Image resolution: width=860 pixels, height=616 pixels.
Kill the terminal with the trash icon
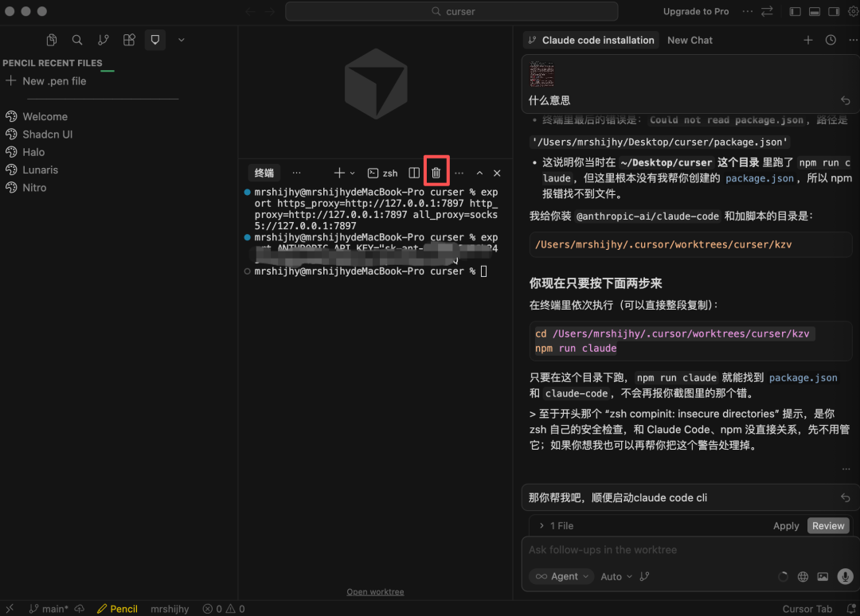tap(436, 172)
